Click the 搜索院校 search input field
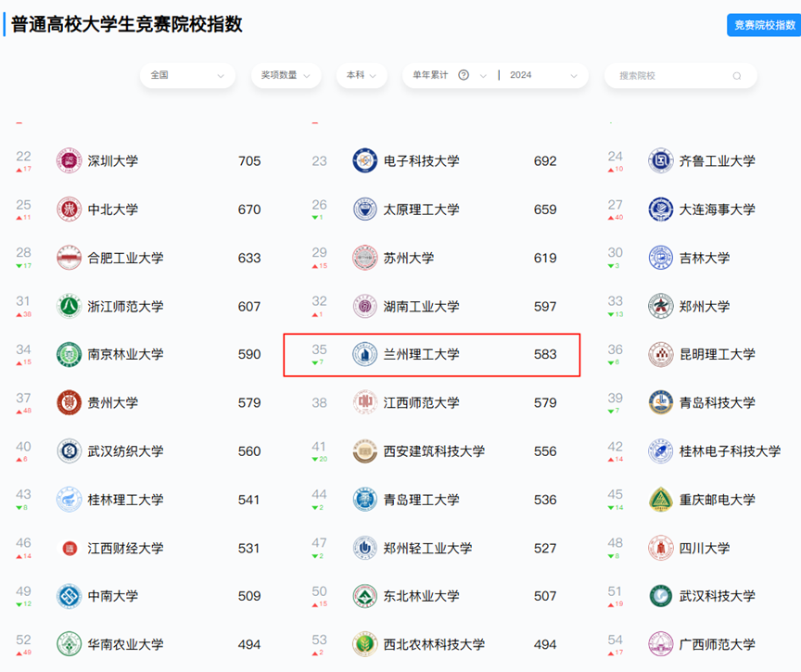801x672 pixels. pyautogui.click(x=669, y=75)
